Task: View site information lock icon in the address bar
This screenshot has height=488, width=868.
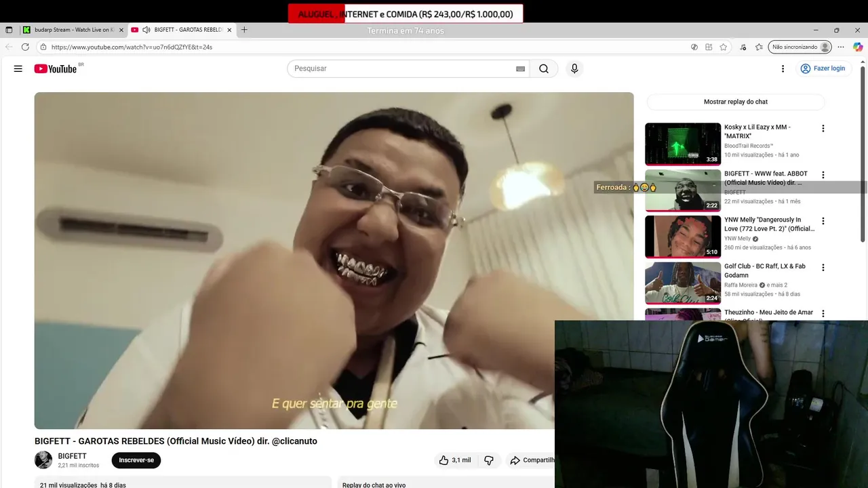Action: [x=43, y=47]
